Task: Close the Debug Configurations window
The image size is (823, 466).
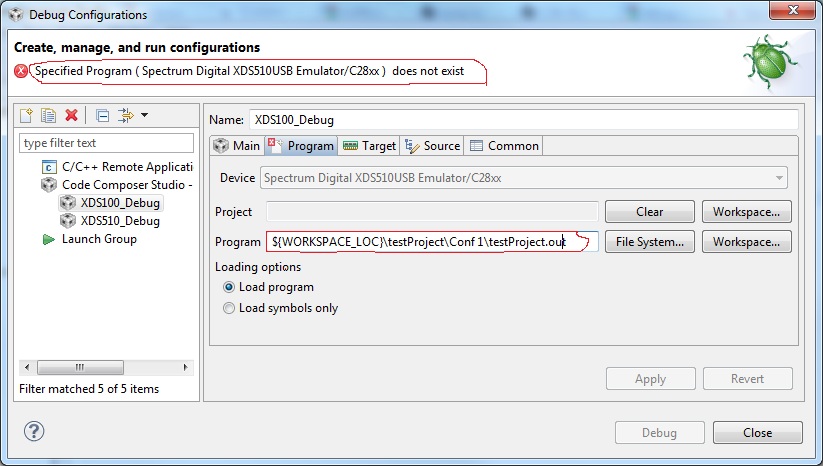Action: (x=793, y=10)
